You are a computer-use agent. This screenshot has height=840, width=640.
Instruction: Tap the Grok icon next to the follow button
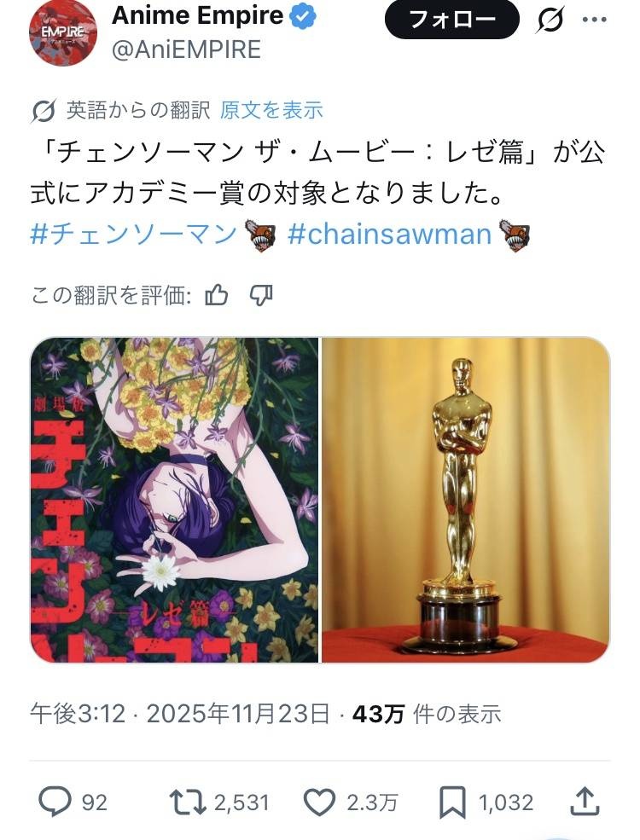pyautogui.click(x=550, y=20)
